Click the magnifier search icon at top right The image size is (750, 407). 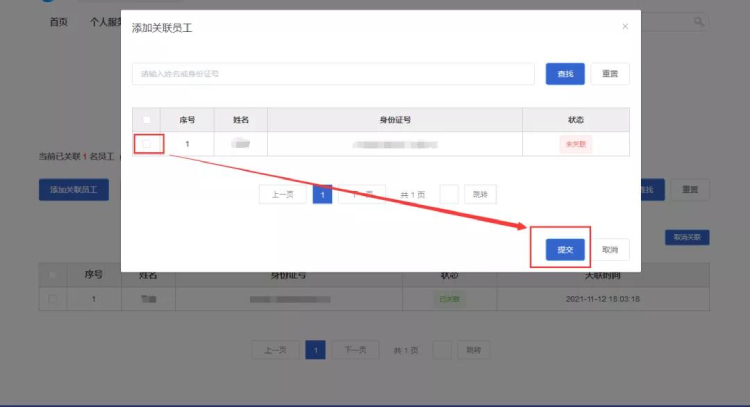point(699,21)
